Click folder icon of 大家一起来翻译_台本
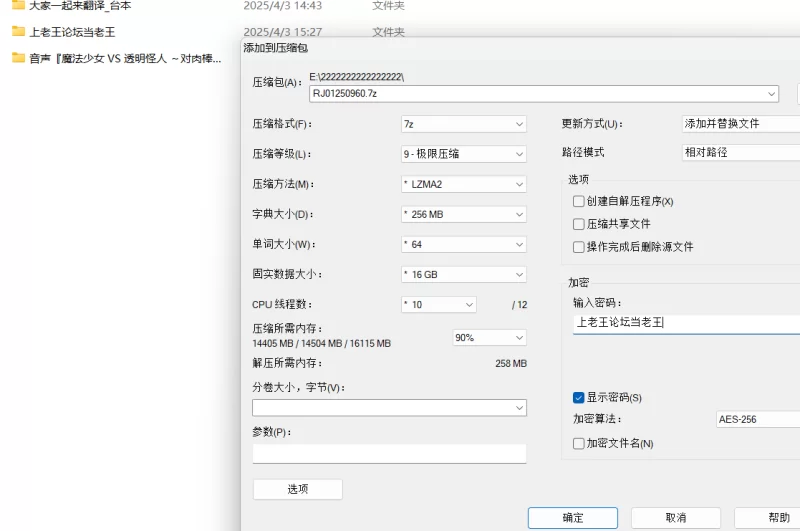Image resolution: width=800 pixels, height=531 pixels. point(18,5)
